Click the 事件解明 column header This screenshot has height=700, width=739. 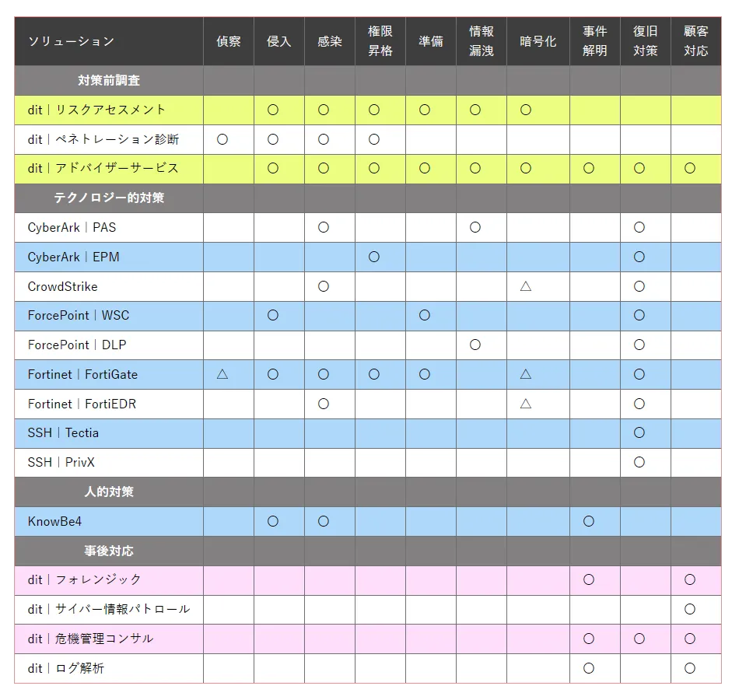(595, 41)
